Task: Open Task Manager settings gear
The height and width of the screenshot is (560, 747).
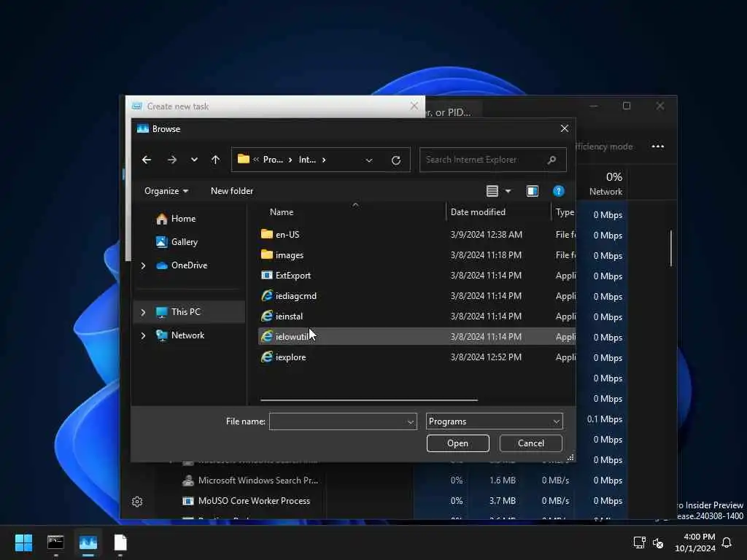Action: pos(137,502)
